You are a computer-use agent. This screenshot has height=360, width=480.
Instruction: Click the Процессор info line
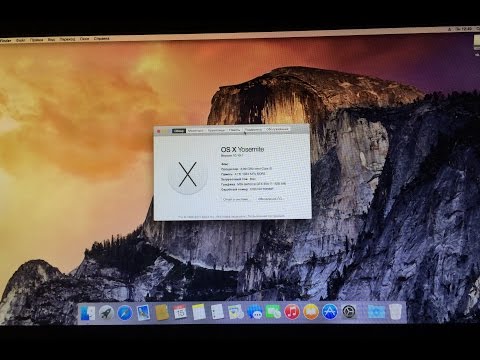coord(246,169)
